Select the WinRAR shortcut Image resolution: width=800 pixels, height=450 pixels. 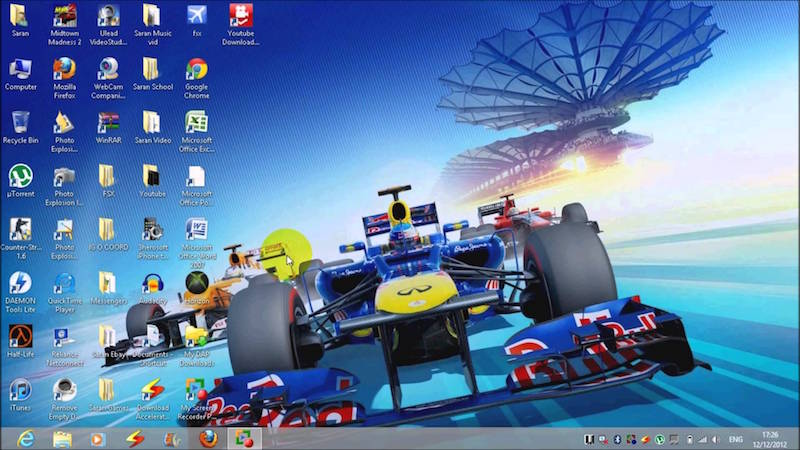(108, 128)
